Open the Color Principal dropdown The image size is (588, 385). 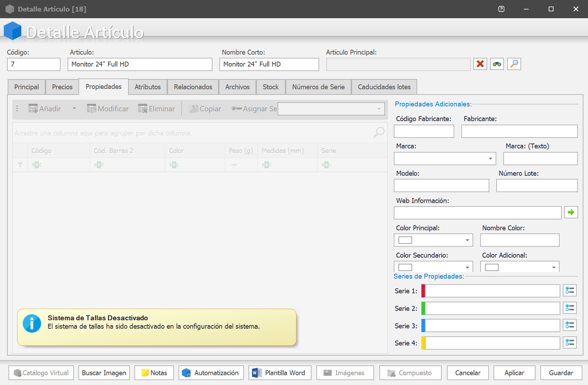point(467,240)
